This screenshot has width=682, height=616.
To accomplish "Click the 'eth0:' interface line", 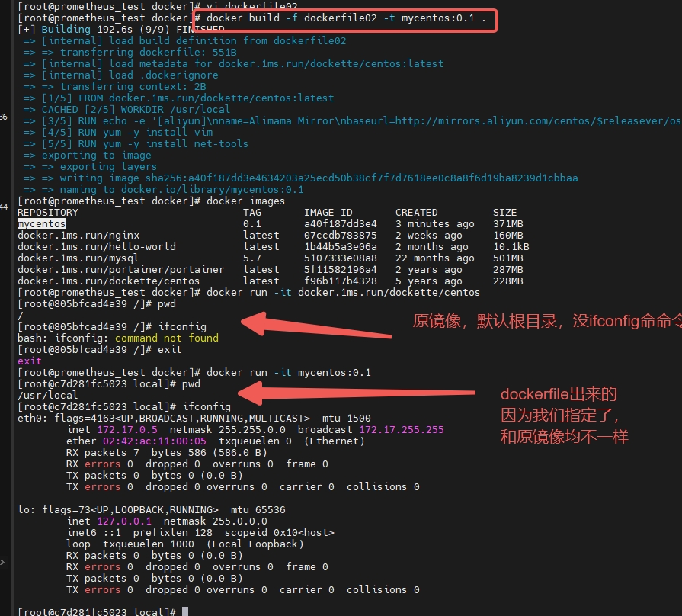I will [x=194, y=418].
